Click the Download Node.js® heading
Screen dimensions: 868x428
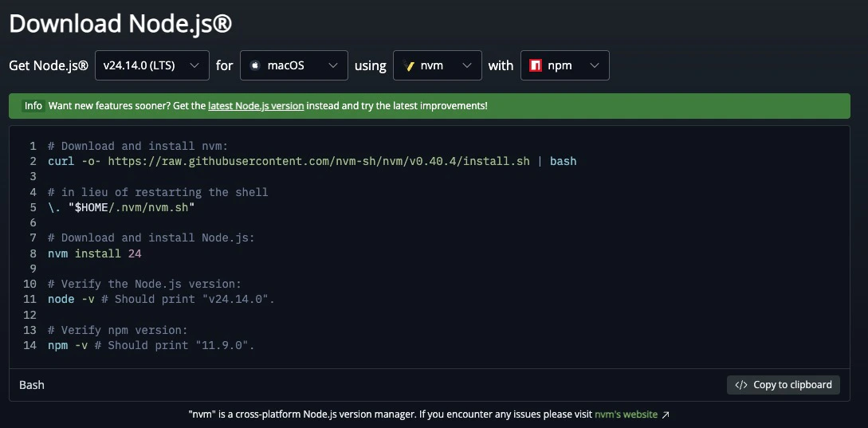pyautogui.click(x=120, y=24)
